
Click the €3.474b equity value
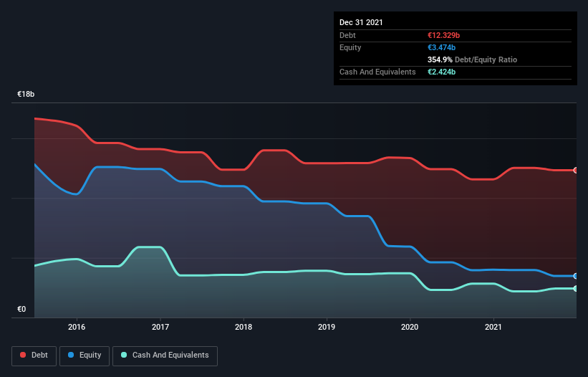441,47
